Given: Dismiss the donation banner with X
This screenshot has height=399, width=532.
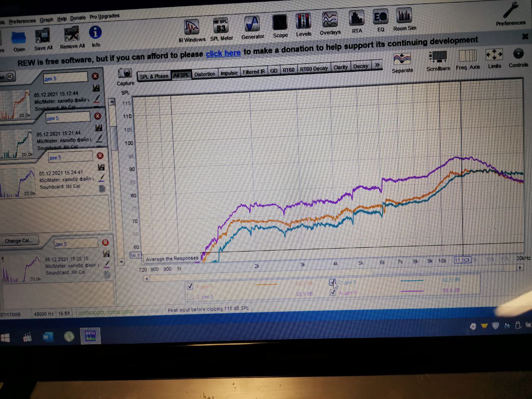Looking at the screenshot, I should (525, 37).
